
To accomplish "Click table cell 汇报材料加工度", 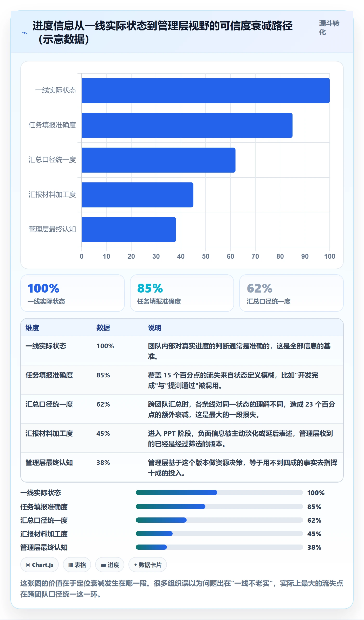I will tap(49, 433).
